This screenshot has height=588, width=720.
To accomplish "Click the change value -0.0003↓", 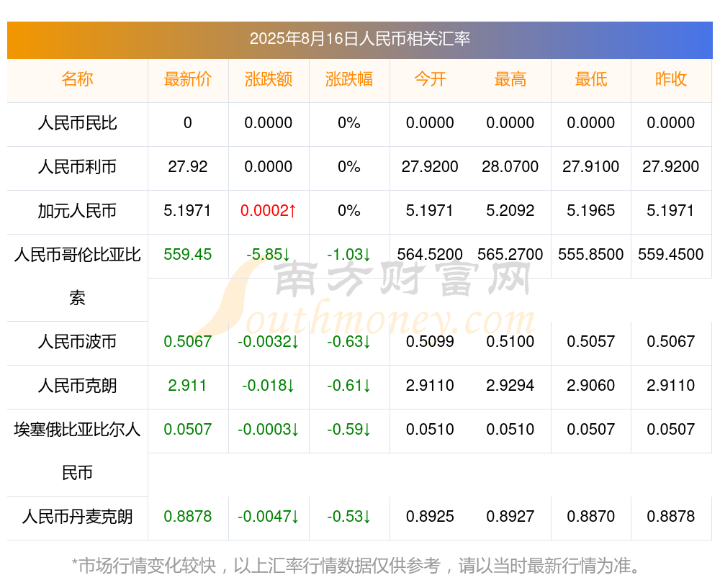I will pos(268,429).
